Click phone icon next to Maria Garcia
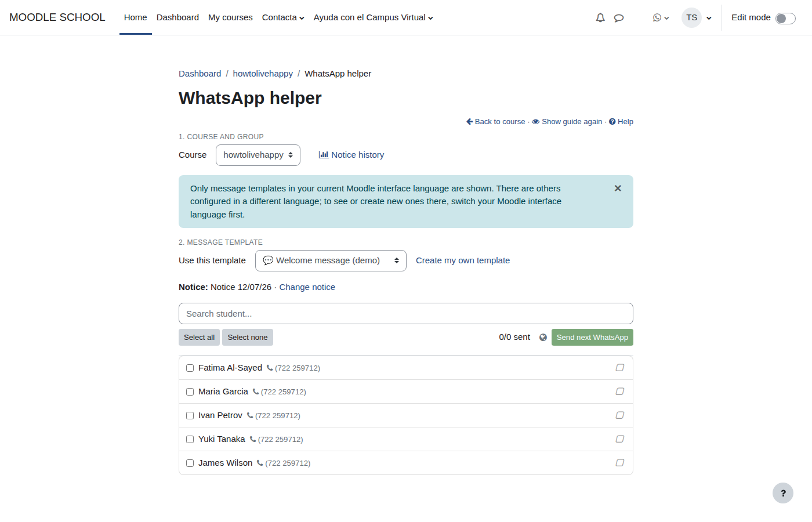The height and width of the screenshot is (522, 812). coord(256,391)
